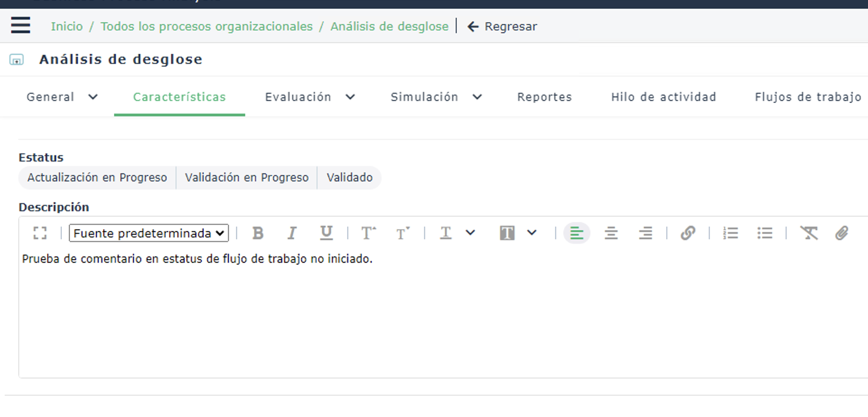This screenshot has width=868, height=417.
Task: Set status to Validado
Action: (x=349, y=178)
